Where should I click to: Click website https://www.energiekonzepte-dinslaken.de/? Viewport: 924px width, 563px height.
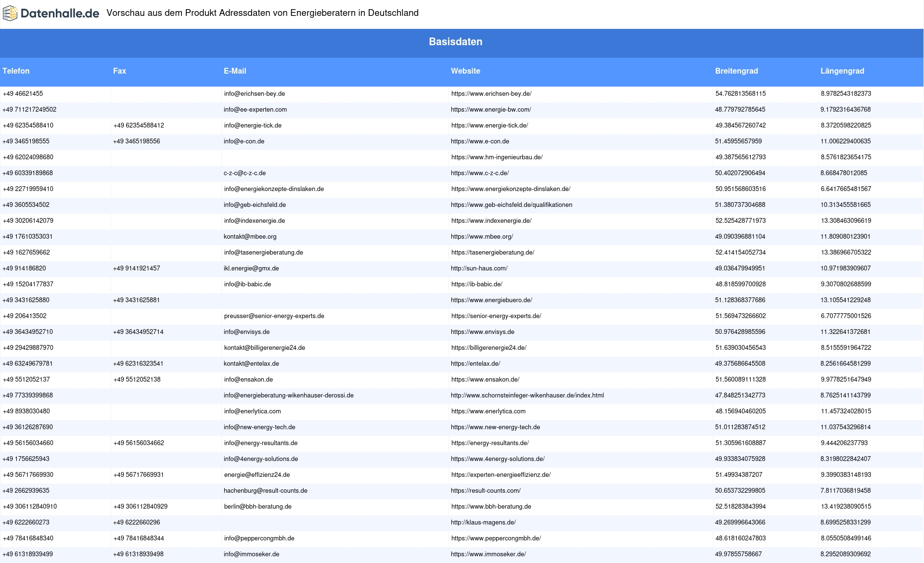511,189
